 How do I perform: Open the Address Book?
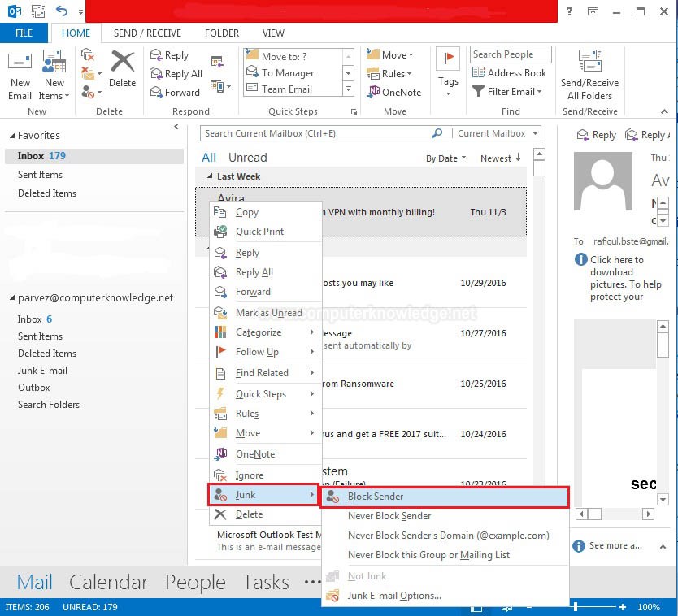(510, 72)
